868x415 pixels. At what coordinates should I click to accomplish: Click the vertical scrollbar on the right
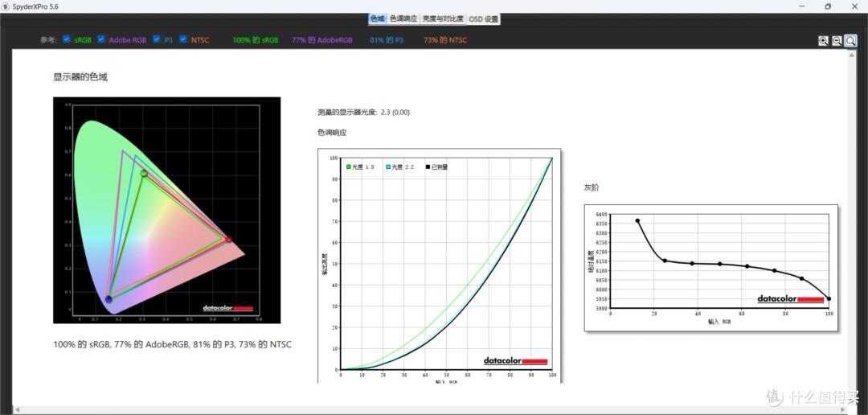(x=851, y=227)
